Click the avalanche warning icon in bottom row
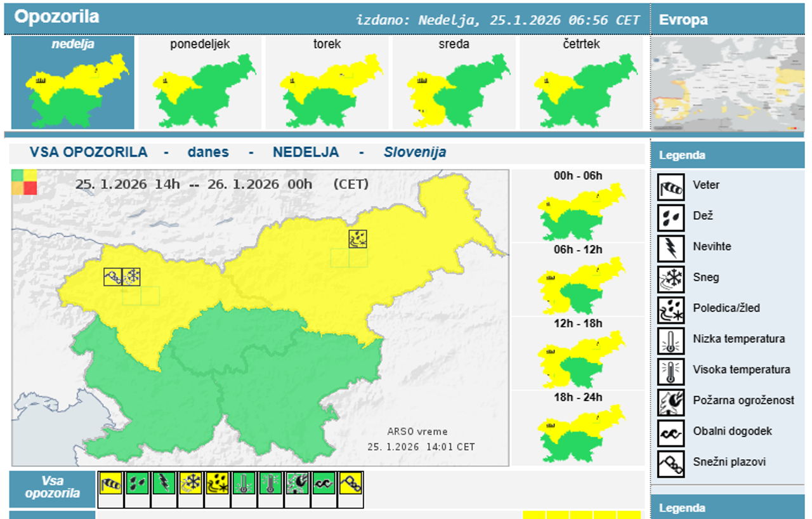812x519 pixels. (x=351, y=483)
